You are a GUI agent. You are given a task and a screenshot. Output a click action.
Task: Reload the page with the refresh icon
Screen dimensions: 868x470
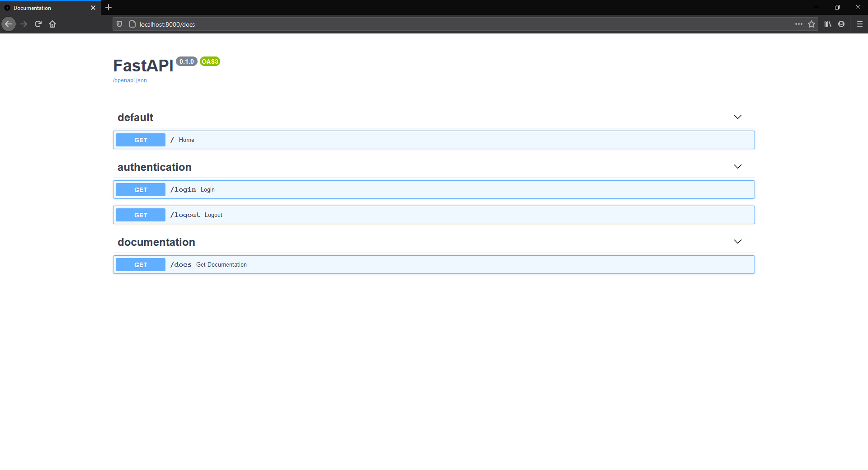click(38, 24)
